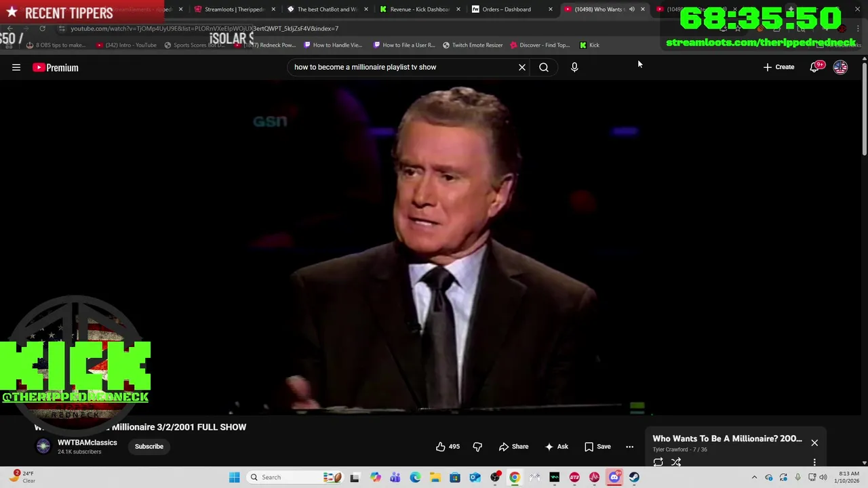Open account avatar menu

pyautogui.click(x=840, y=67)
